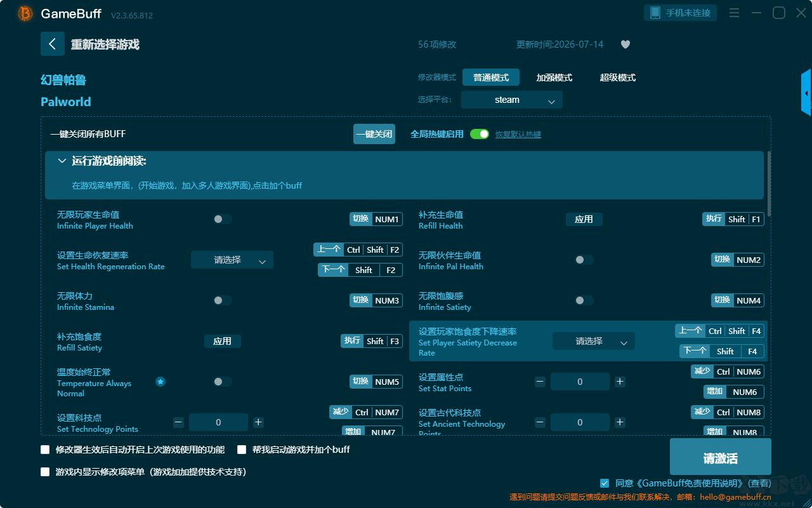812x508 pixels.
Task: Decrease Set Ancient Technology Points with minus
Action: point(540,422)
